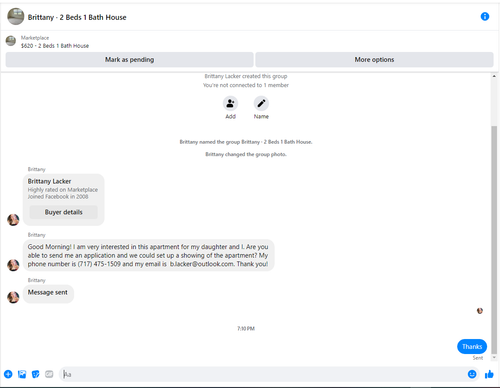Click the Sent status text
This screenshot has width=500, height=388.
coord(478,358)
